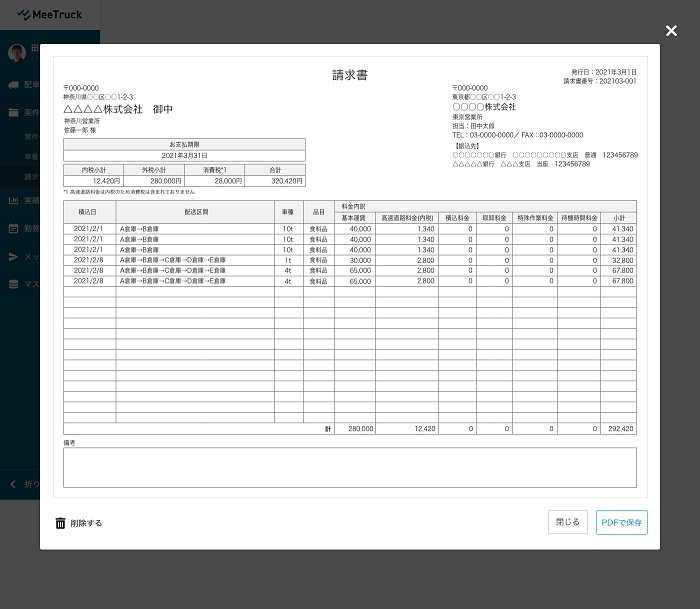Viewport: 700px width, 609px height.
Task: Click the payment due date 2021年3月31日
Action: tap(184, 156)
